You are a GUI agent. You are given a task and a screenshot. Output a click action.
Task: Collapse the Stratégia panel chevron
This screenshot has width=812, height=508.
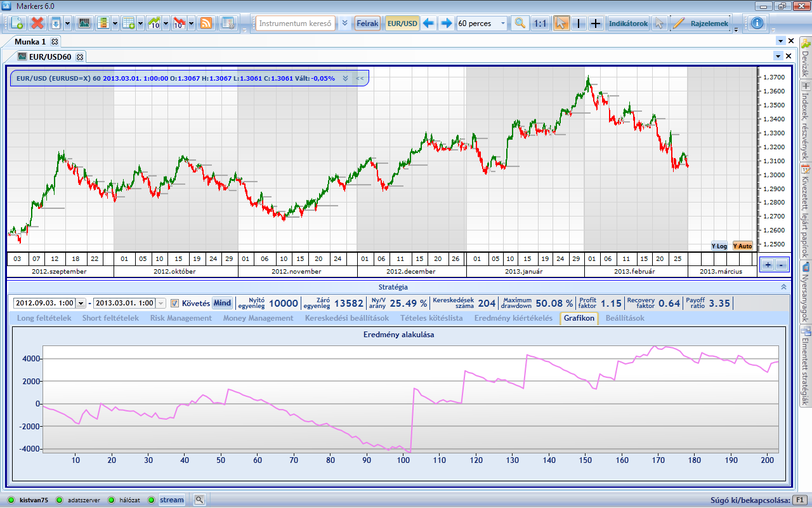pos(784,287)
